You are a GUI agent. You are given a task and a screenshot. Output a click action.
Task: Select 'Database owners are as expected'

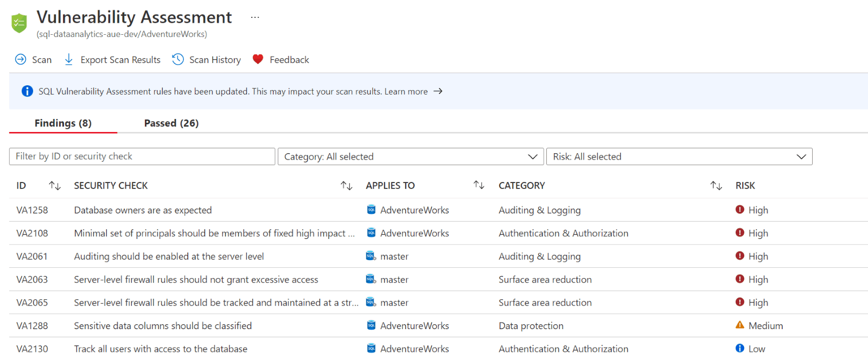pyautogui.click(x=143, y=210)
